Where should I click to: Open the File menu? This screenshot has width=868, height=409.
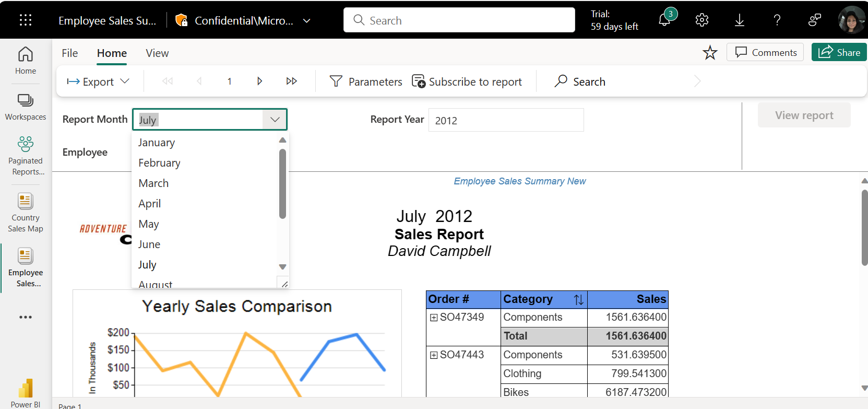click(x=69, y=53)
